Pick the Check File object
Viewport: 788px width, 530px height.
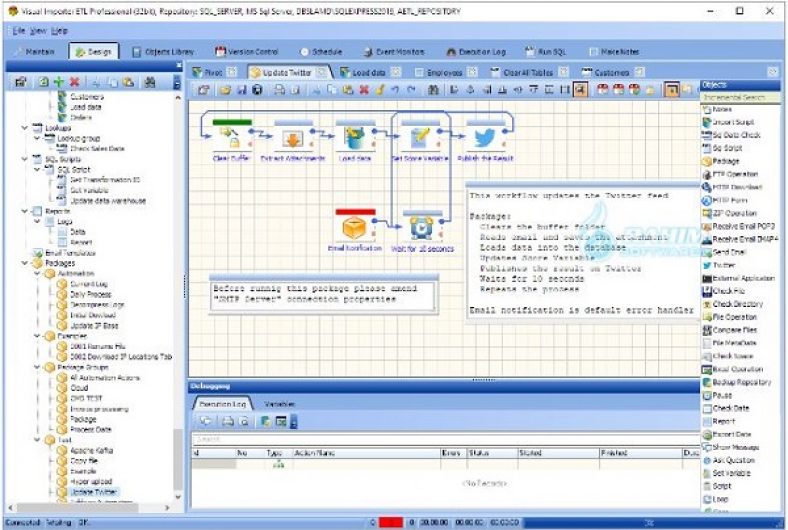[x=724, y=291]
